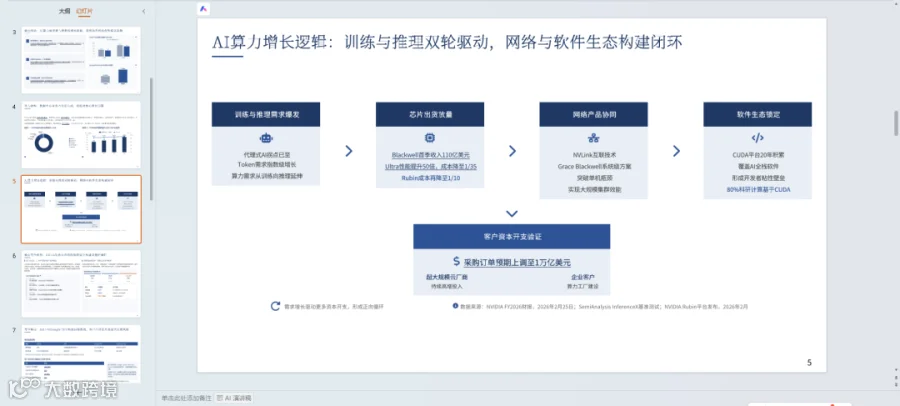Select the arrow between 网络产品 and 软件生态 boxes

[676, 151]
